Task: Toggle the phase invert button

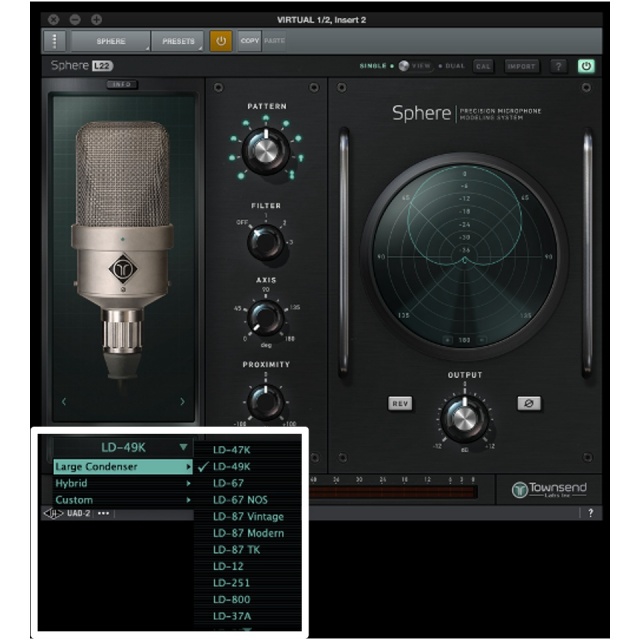Action: coord(529,403)
